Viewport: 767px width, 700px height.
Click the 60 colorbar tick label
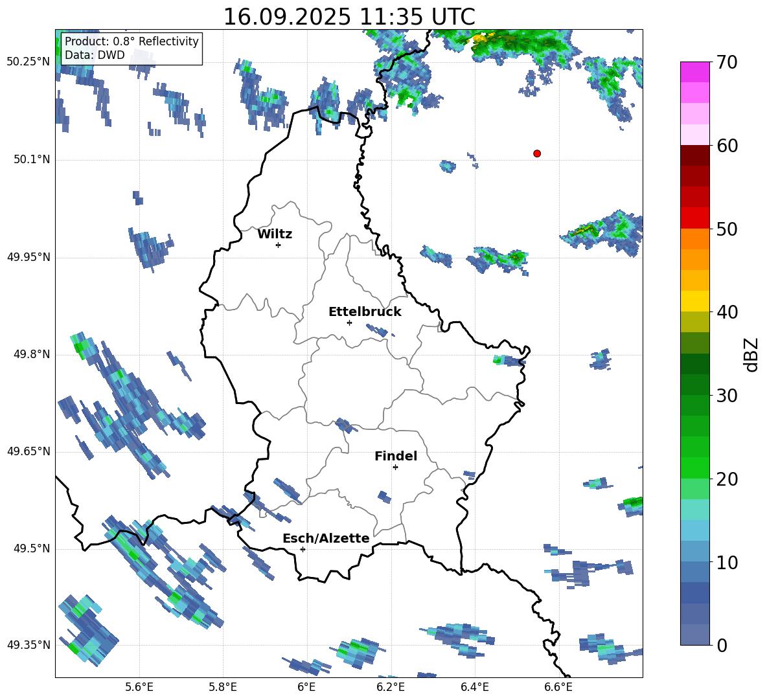click(726, 146)
